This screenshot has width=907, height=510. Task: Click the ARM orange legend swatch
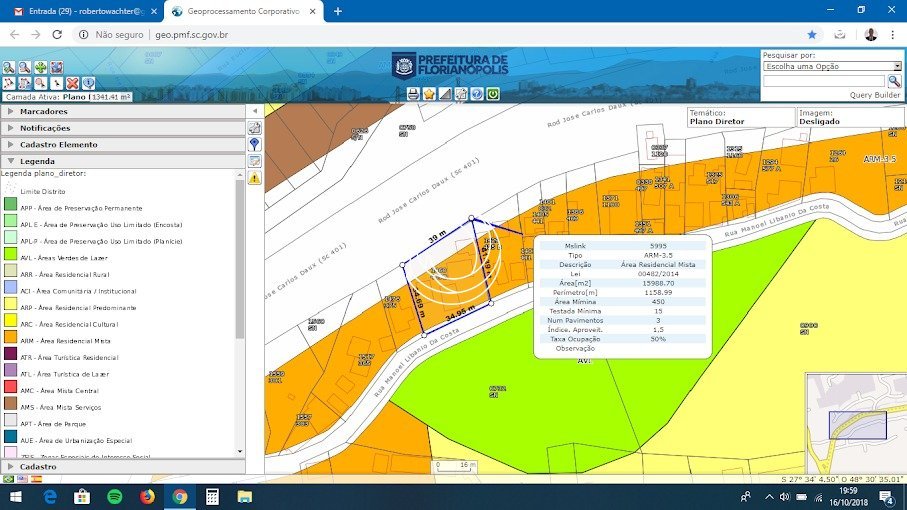(10, 337)
